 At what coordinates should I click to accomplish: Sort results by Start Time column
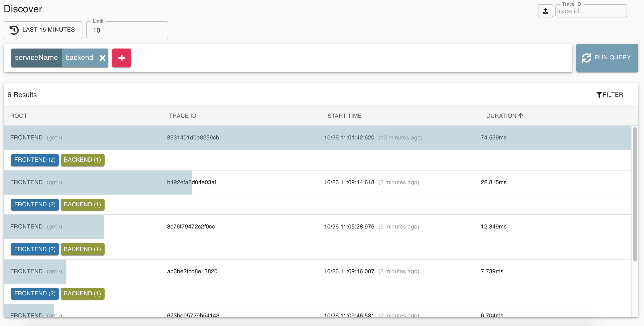point(344,116)
